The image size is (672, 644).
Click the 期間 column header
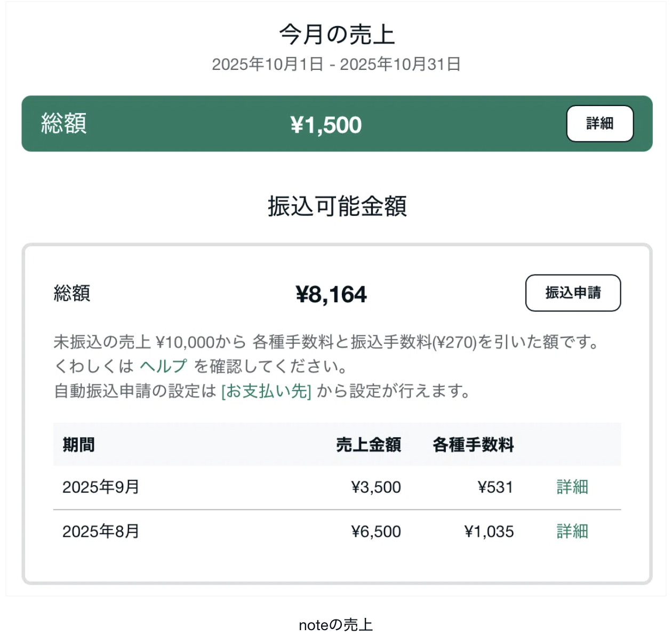78,445
